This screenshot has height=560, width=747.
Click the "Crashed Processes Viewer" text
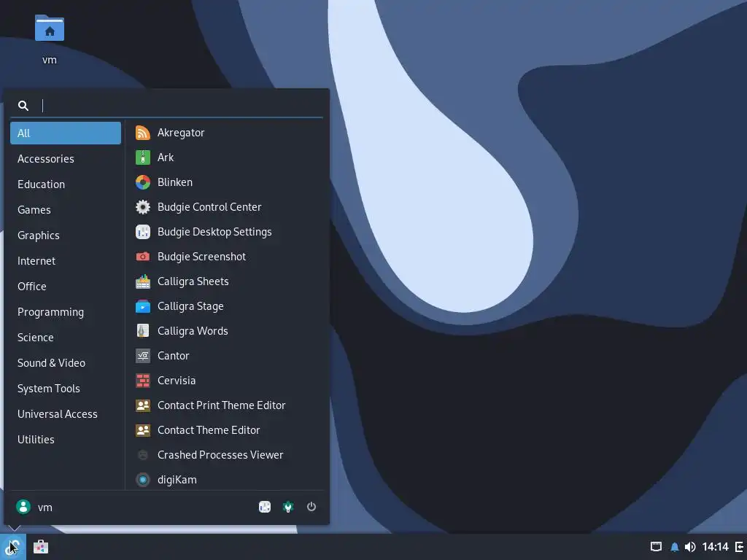coord(220,455)
